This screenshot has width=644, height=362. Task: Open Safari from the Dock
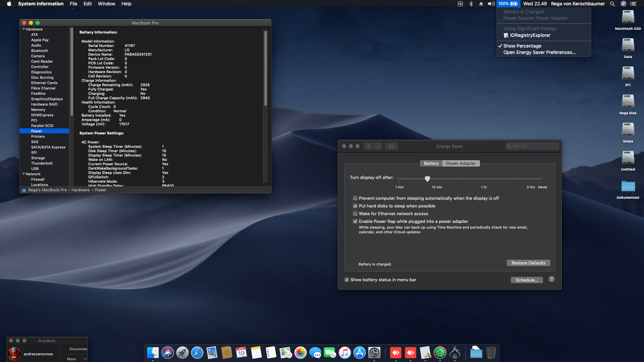coord(197,353)
